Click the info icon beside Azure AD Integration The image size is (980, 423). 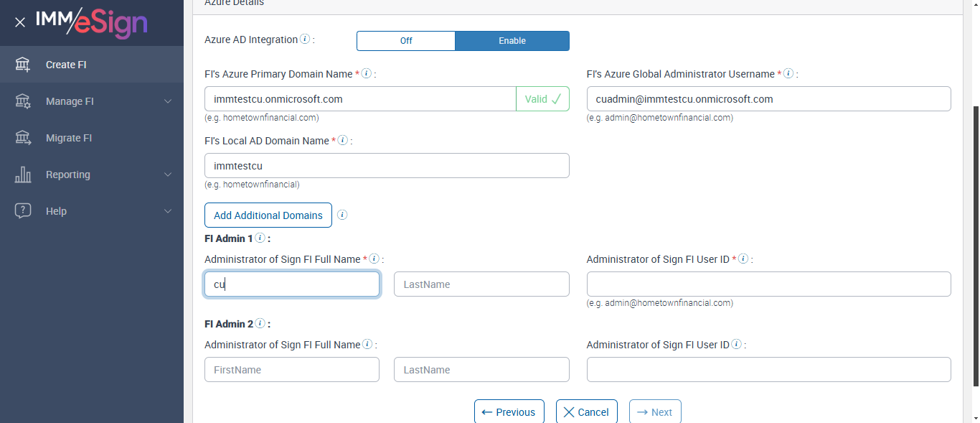[305, 39]
